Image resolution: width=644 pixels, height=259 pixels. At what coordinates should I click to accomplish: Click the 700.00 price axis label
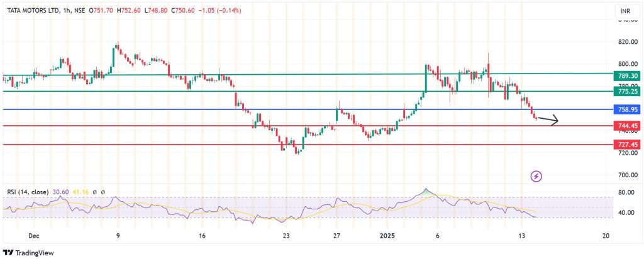coord(626,175)
